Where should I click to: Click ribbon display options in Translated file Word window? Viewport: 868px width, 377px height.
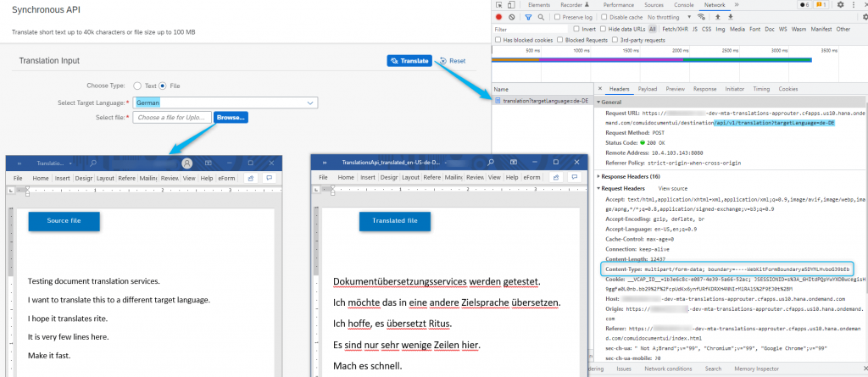coord(514,163)
